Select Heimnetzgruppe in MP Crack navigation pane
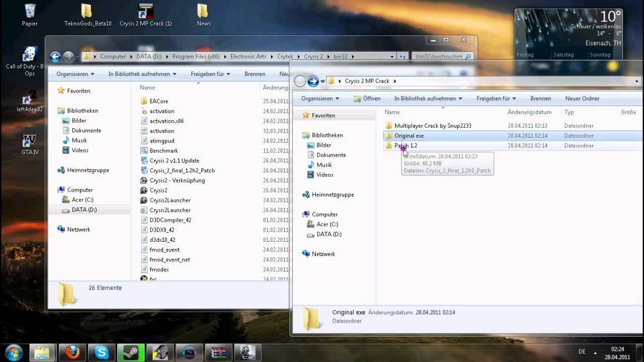The height and width of the screenshot is (362, 644). click(x=328, y=195)
